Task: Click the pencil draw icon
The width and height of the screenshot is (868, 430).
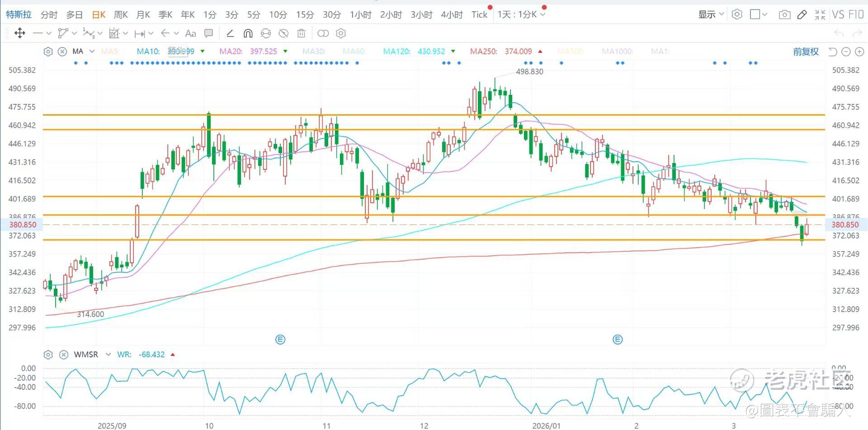Action: 802,14
